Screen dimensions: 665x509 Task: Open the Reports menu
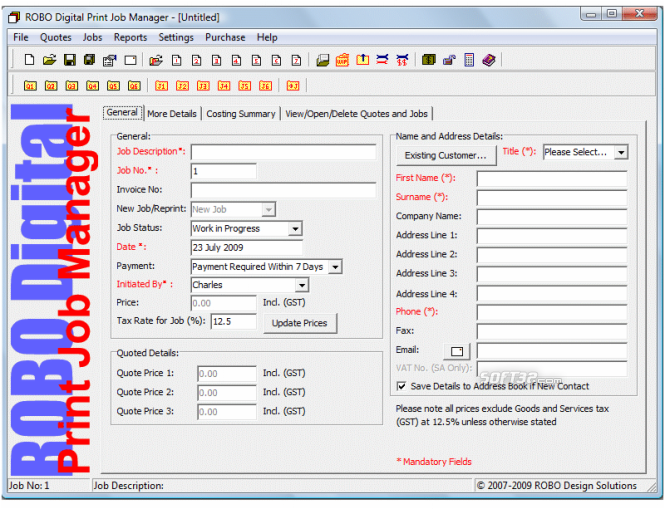pos(130,37)
